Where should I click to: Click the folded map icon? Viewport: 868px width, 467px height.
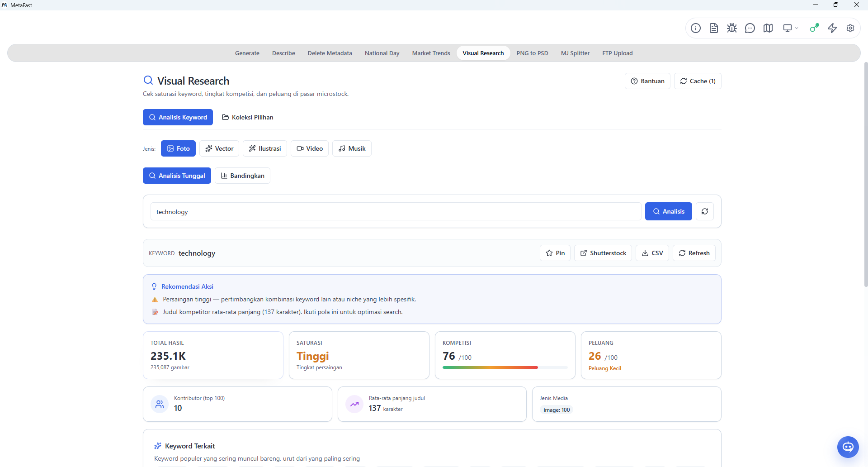click(x=768, y=28)
